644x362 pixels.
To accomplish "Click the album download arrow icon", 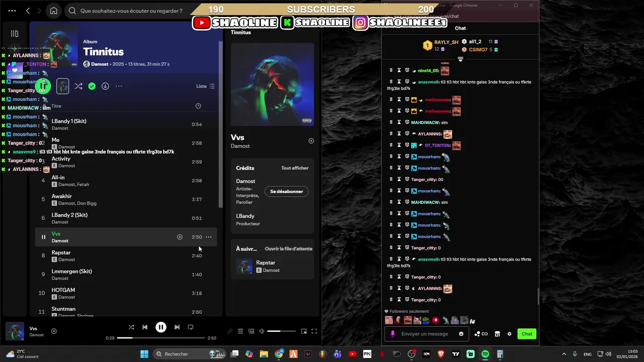I will [x=105, y=86].
